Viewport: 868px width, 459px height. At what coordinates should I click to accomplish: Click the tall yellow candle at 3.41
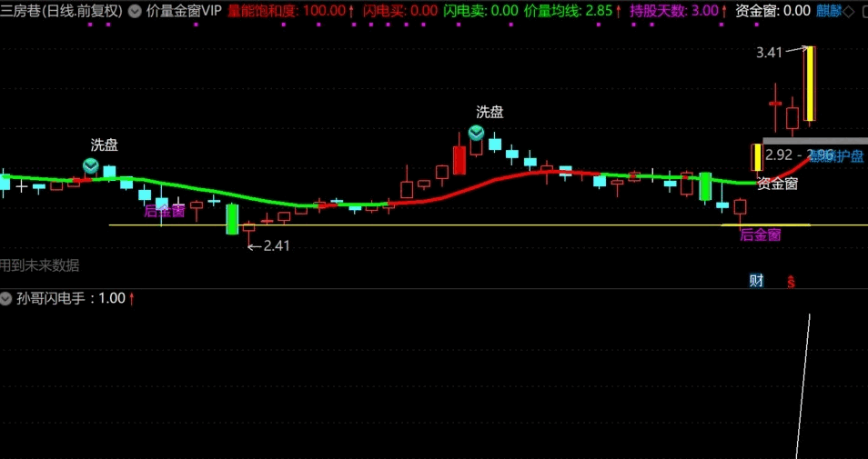pyautogui.click(x=810, y=84)
